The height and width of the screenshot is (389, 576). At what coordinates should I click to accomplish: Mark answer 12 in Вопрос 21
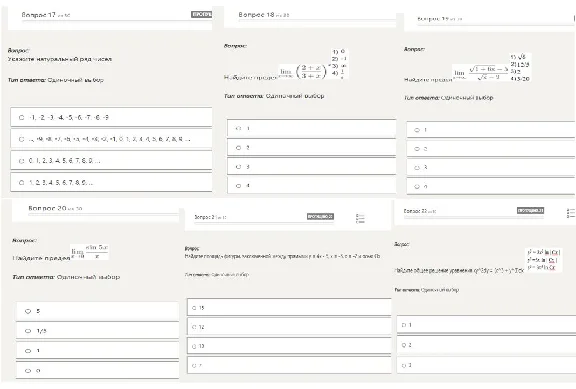(x=289, y=327)
